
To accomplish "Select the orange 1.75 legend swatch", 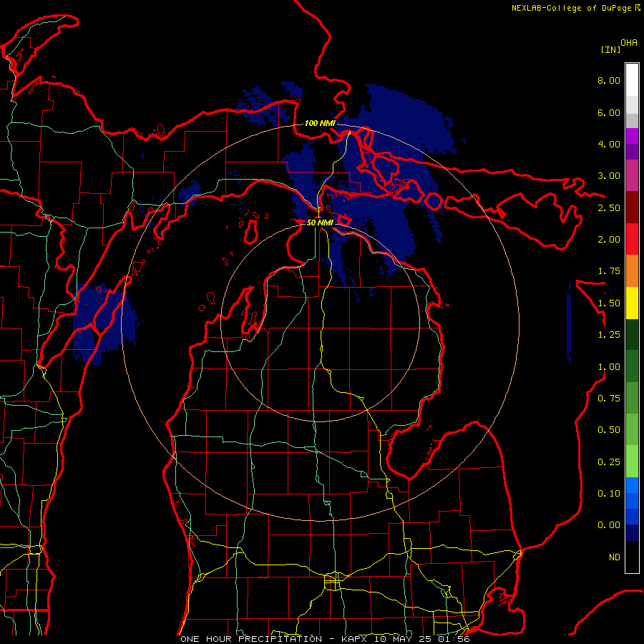I will (x=632, y=271).
